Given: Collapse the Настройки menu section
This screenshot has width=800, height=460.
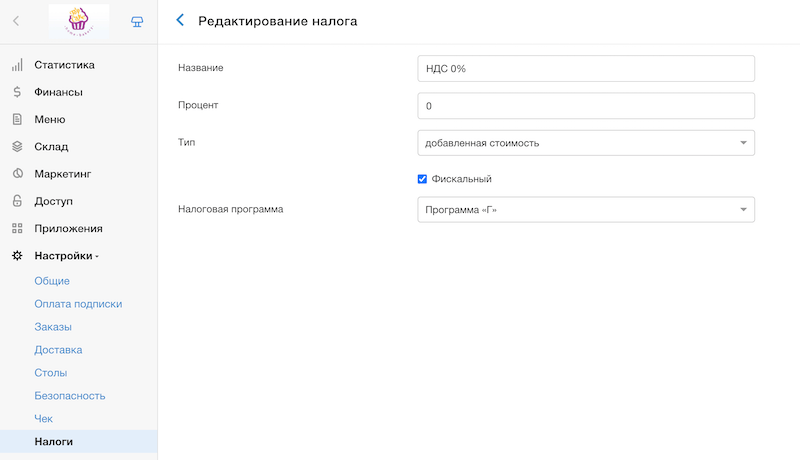Looking at the screenshot, I should point(66,256).
